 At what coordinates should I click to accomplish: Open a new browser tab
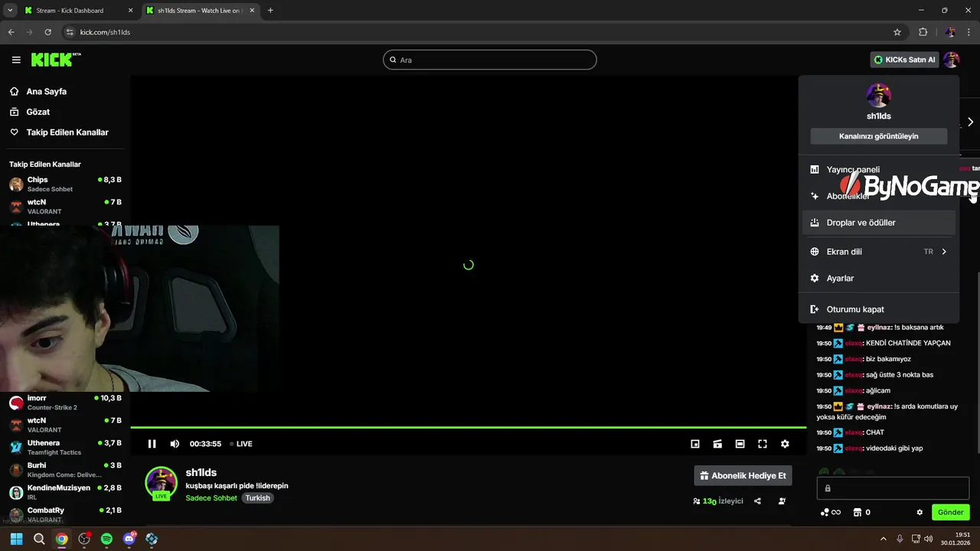tap(270, 11)
